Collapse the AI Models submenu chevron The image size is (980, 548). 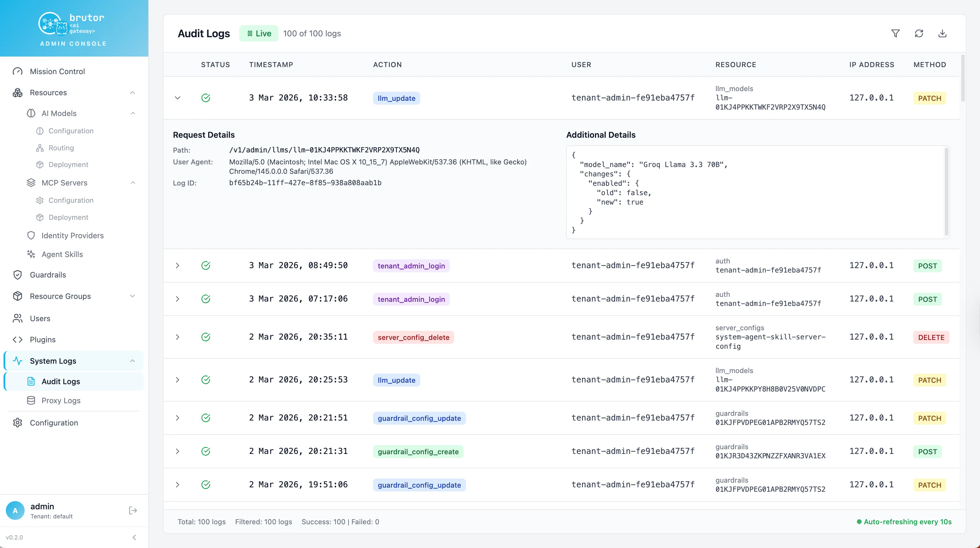click(x=133, y=113)
